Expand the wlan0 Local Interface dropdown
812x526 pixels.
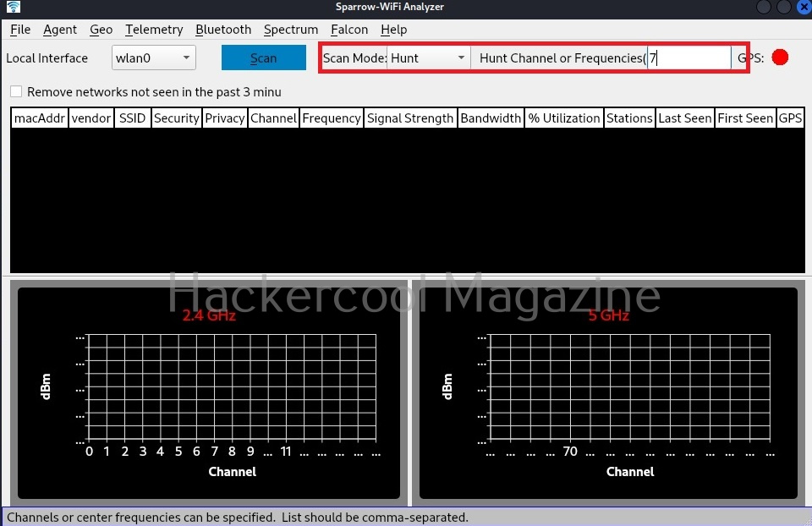(154, 58)
